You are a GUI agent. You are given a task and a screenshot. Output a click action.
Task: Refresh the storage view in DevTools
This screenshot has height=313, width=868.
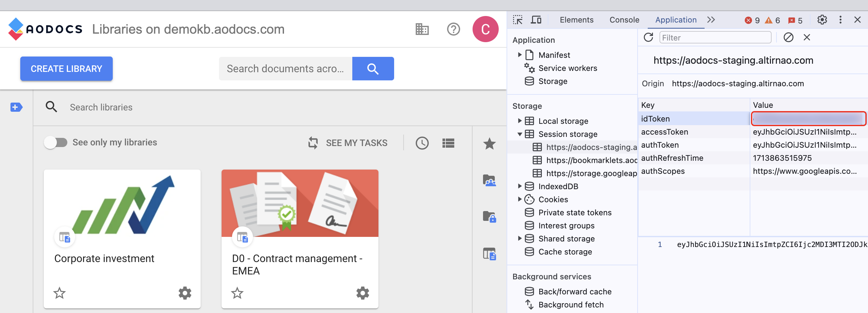point(648,37)
